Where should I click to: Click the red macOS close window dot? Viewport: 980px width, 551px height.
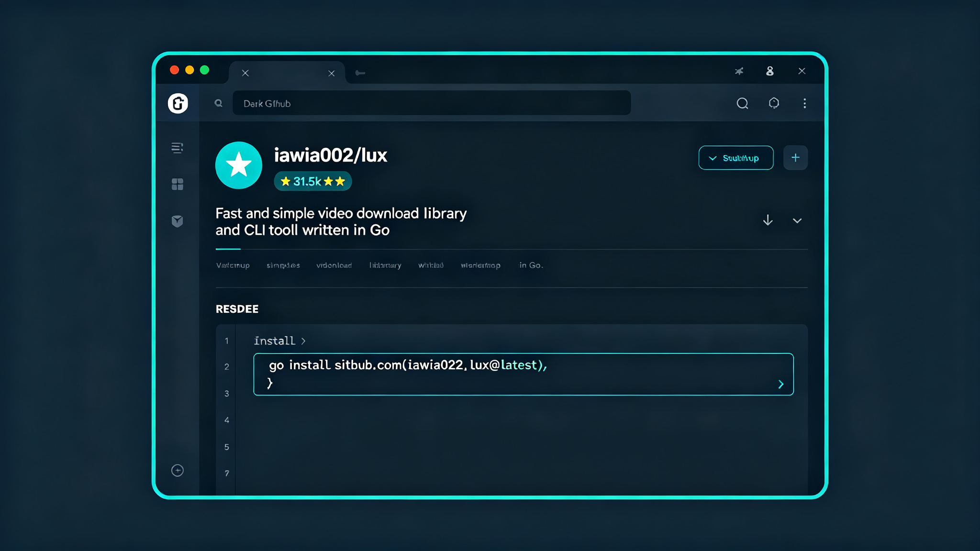175,70
